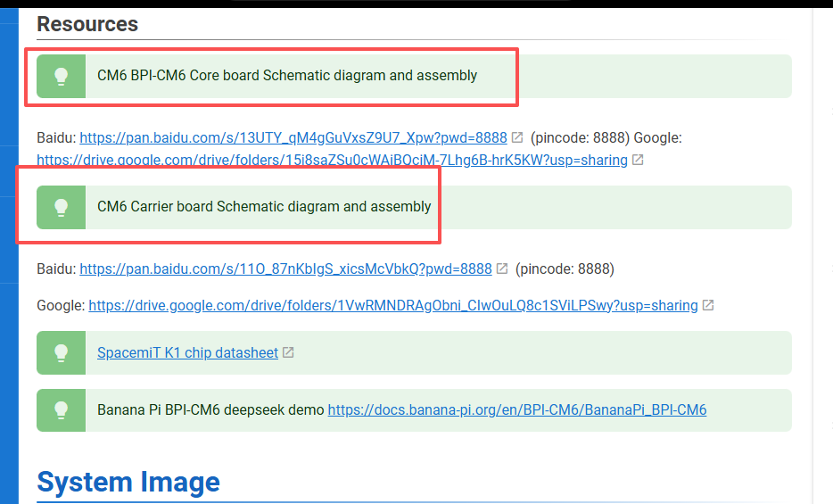
Task: Click lightbulb icon beside BPI-CM6 deepseek demo
Action: click(61, 410)
